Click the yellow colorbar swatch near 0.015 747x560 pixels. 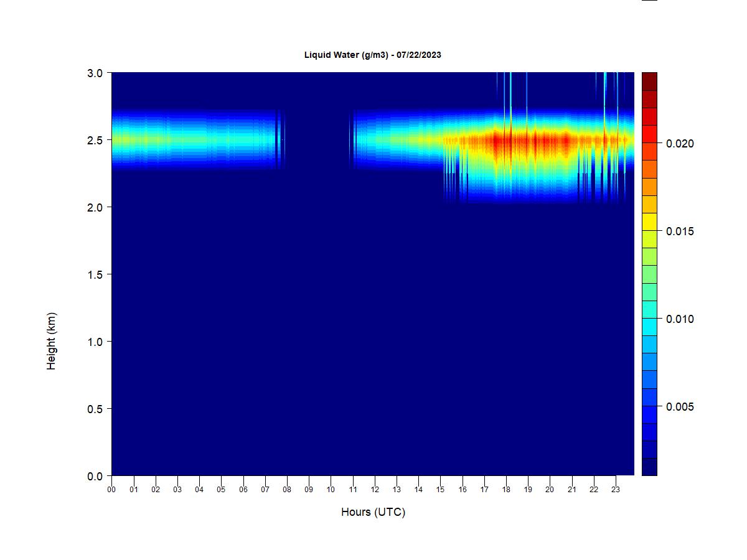[x=649, y=222]
